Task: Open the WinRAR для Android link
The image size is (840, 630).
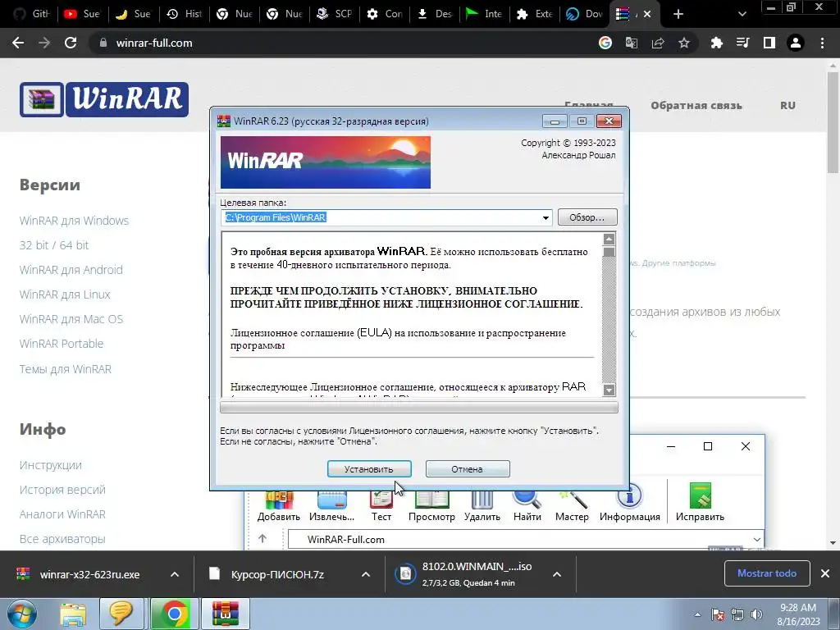Action: (71, 270)
